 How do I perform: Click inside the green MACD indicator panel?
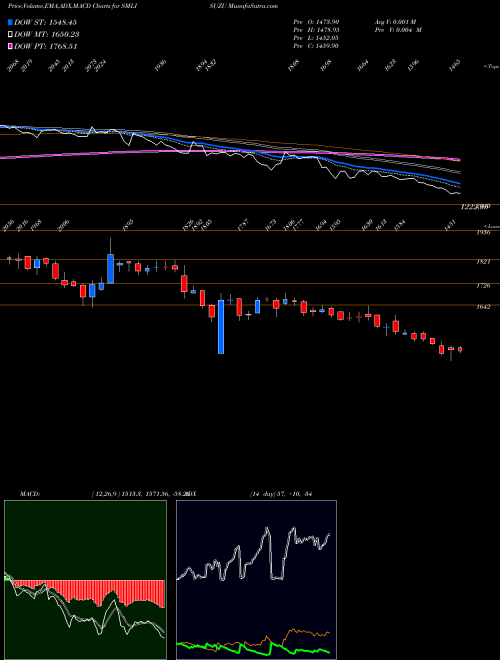(85, 580)
